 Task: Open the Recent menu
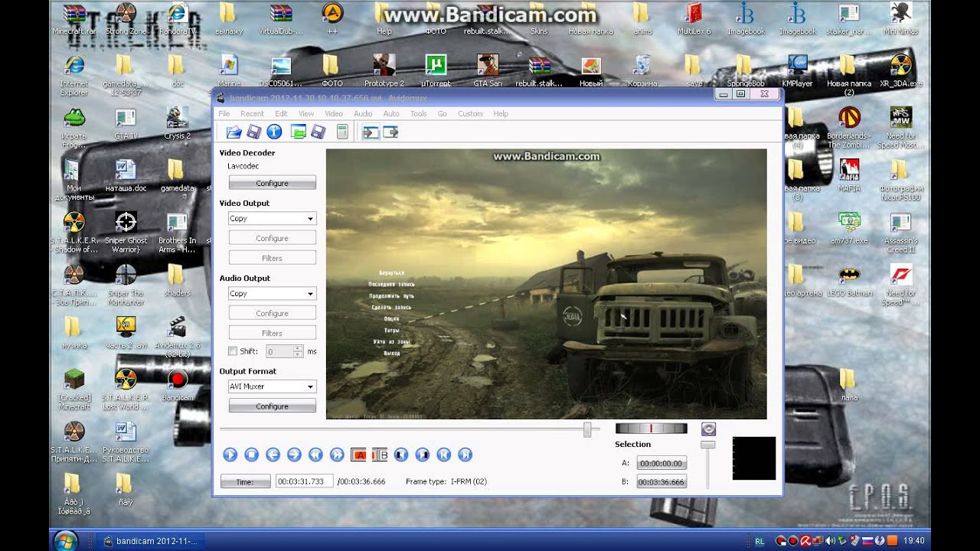coord(253,113)
